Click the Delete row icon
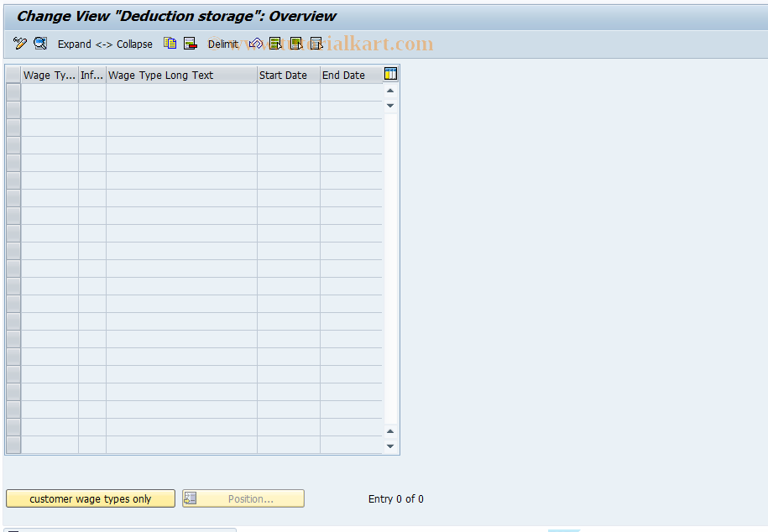The width and height of the screenshot is (768, 532). click(190, 44)
